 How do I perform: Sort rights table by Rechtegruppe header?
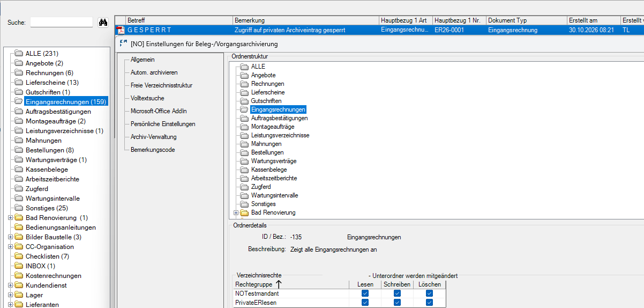[x=291, y=284]
